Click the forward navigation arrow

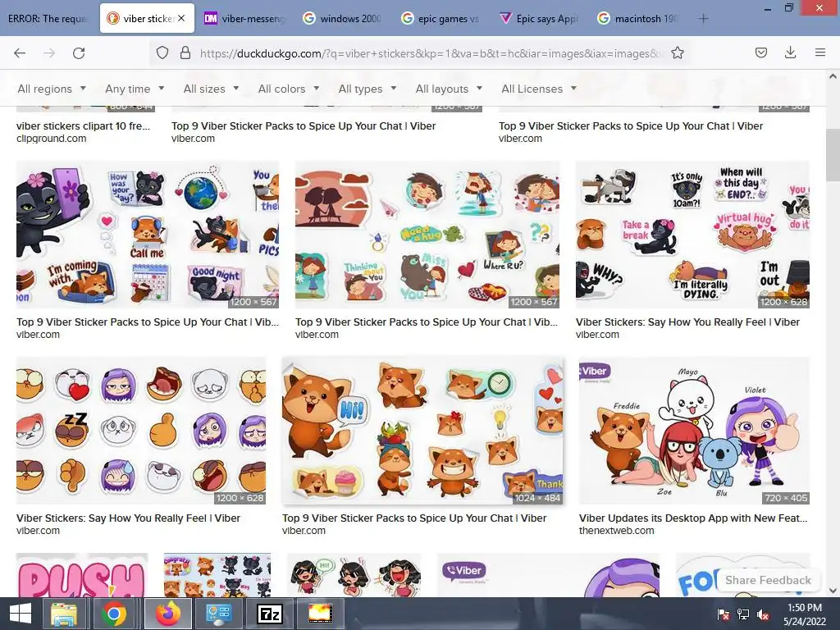click(x=49, y=53)
